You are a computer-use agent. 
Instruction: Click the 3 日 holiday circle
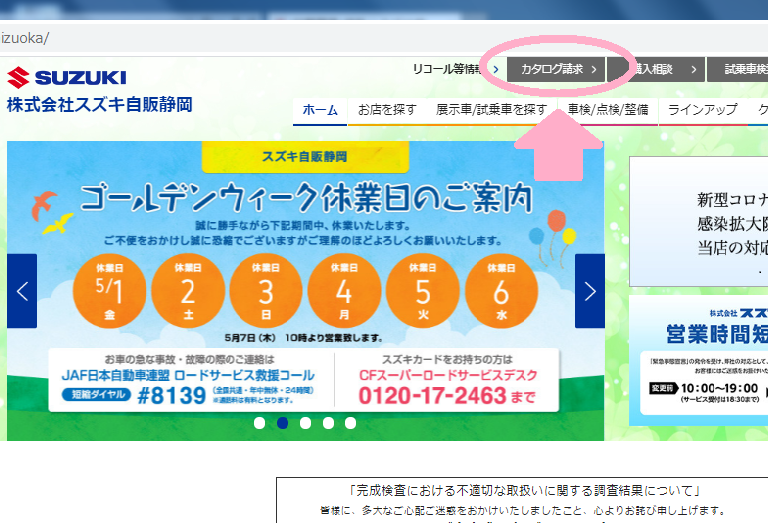[266, 291]
